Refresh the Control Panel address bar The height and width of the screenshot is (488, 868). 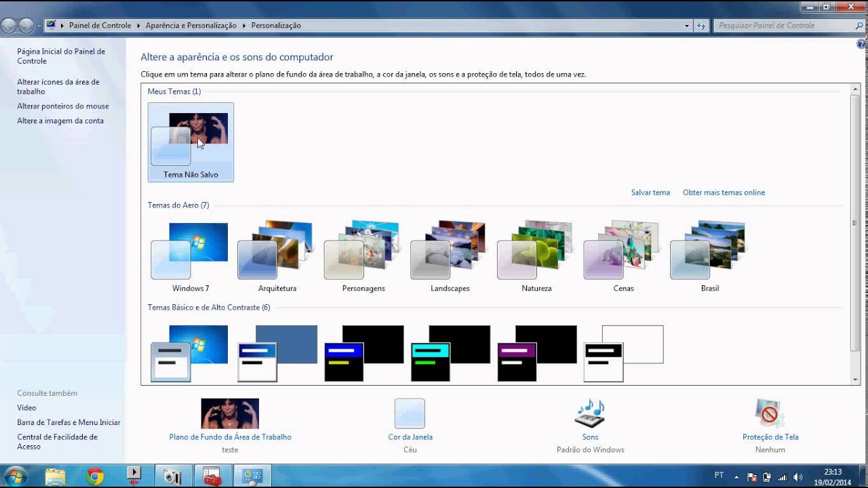click(701, 26)
